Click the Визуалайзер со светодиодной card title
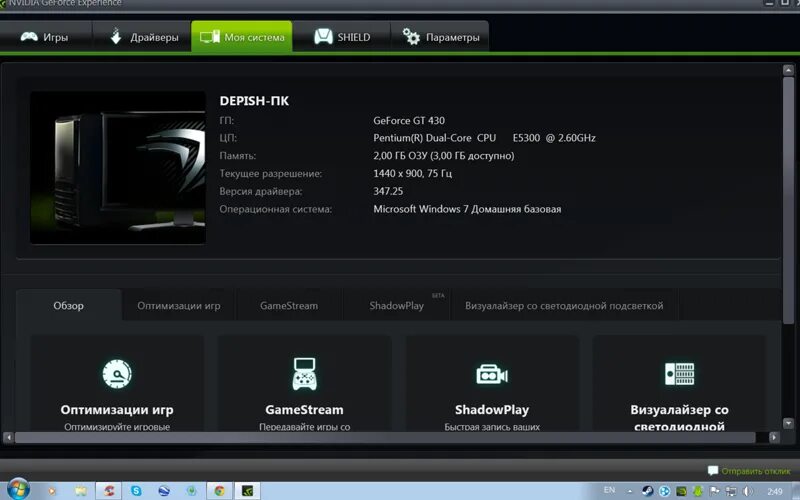Viewport: 800px width, 500px height. (679, 417)
